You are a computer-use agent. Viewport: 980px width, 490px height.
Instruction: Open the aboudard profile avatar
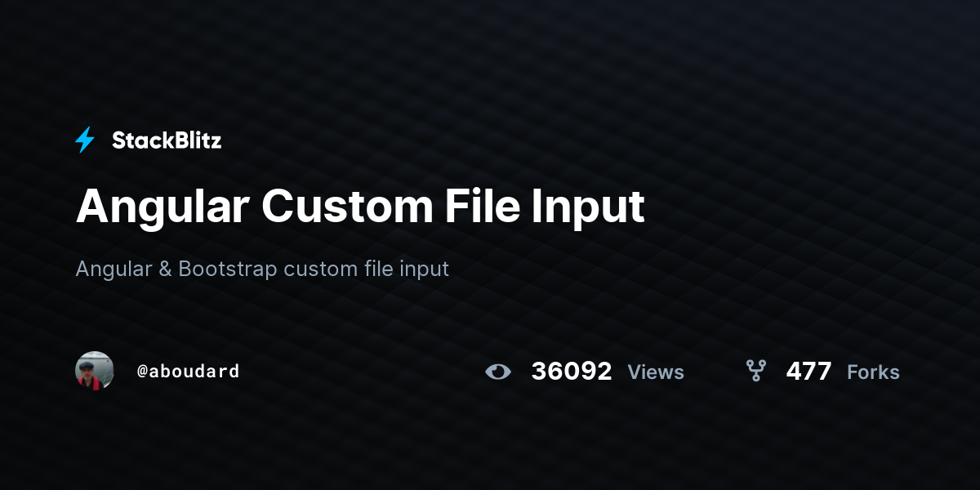(x=95, y=371)
